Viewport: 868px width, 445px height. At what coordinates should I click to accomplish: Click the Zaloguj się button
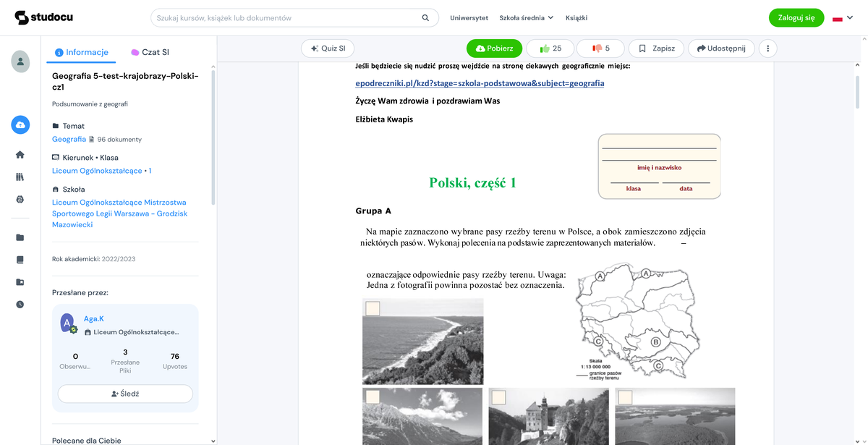796,17
